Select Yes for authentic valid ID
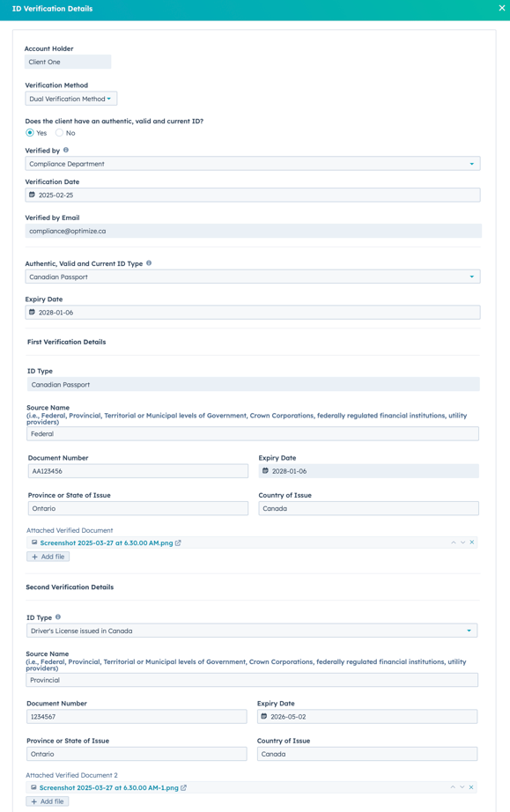The height and width of the screenshot is (812, 510). tap(30, 133)
